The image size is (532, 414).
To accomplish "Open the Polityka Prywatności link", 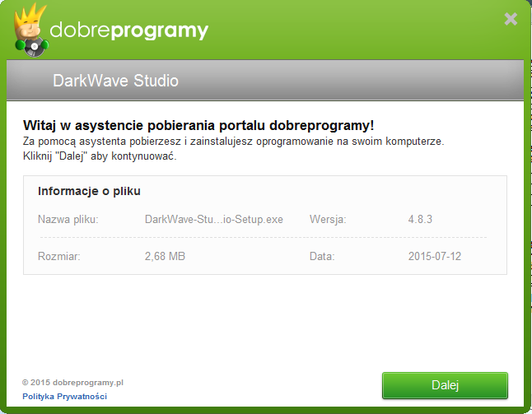I will tap(64, 397).
